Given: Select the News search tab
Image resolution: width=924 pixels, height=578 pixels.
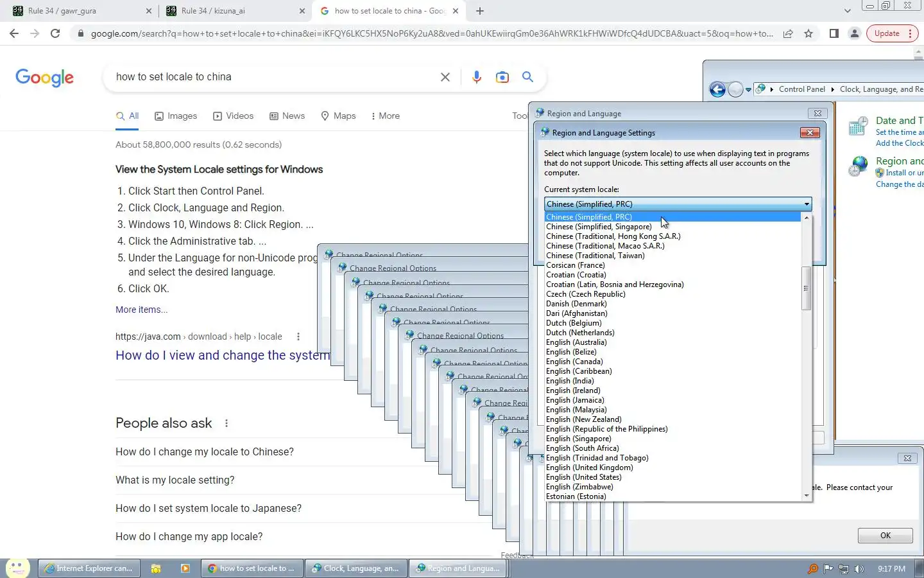Looking at the screenshot, I should (287, 116).
